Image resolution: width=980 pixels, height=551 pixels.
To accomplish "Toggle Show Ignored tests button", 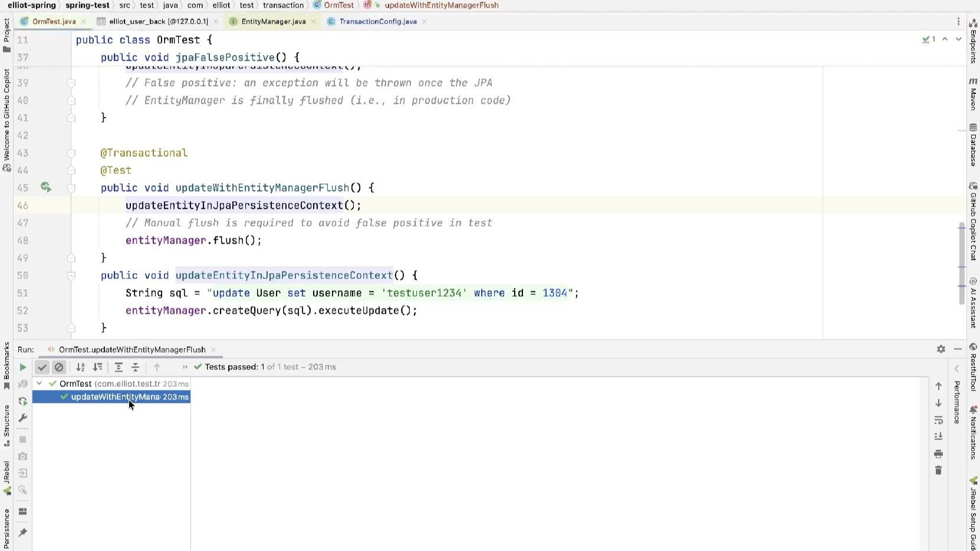I will pyautogui.click(x=59, y=368).
